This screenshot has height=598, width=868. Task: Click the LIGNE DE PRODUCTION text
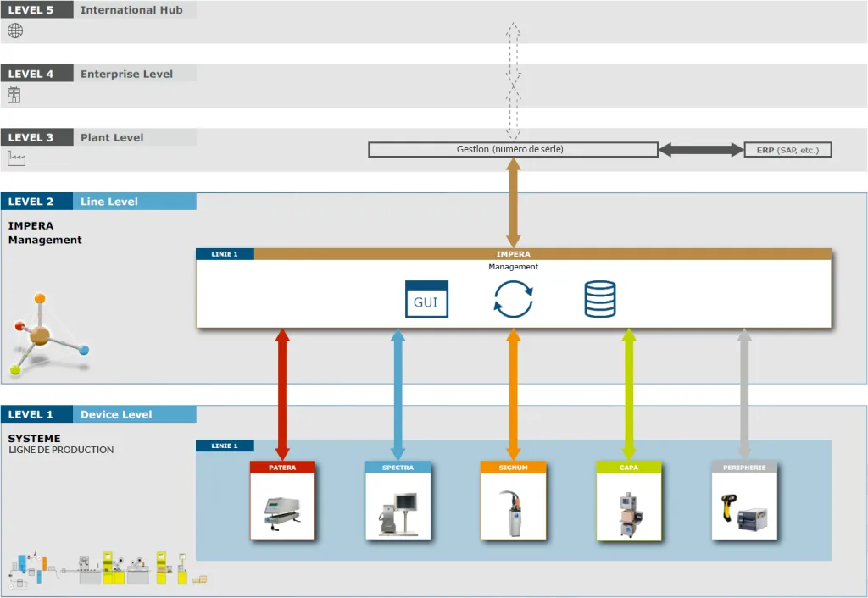[61, 450]
